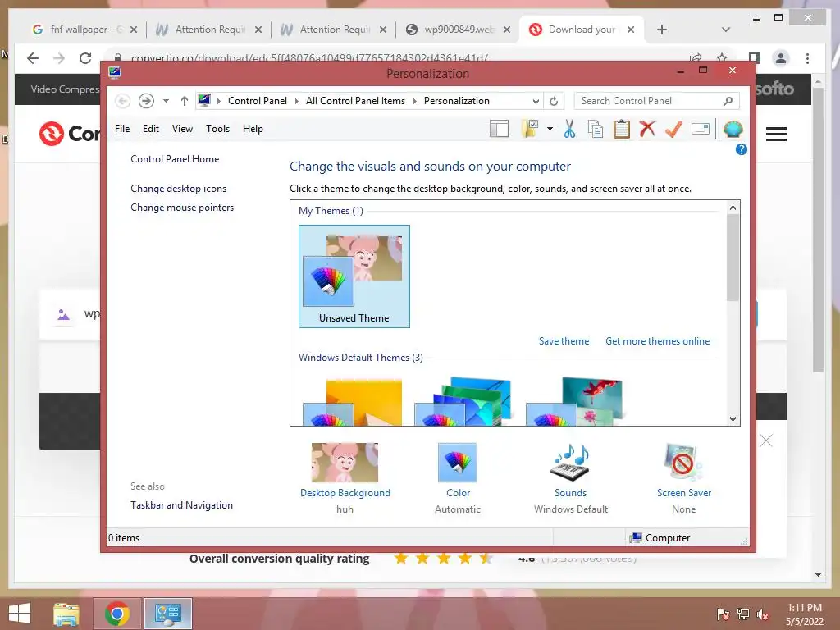Open Taskbar and Navigation link
The height and width of the screenshot is (630, 840).
click(181, 505)
